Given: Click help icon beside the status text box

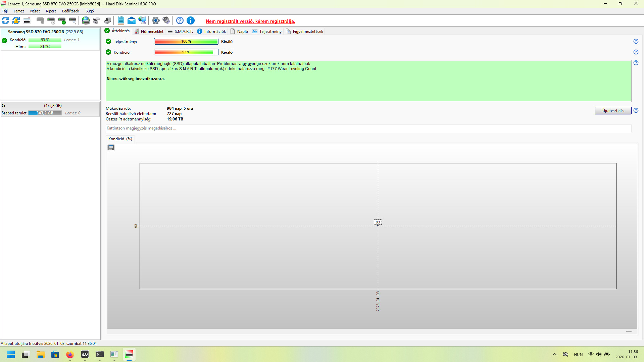Looking at the screenshot, I should click(x=636, y=63).
